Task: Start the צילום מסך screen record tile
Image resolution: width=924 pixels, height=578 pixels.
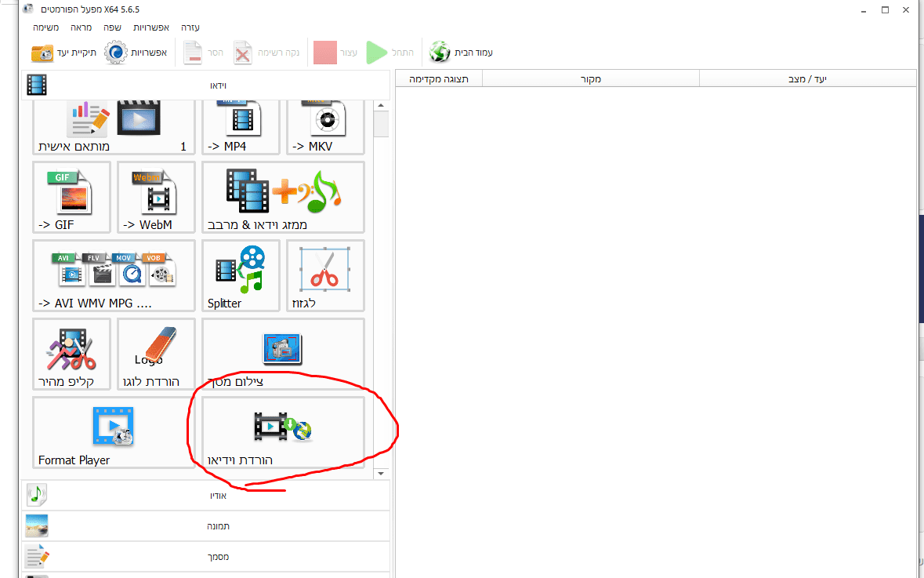Action: click(x=283, y=354)
